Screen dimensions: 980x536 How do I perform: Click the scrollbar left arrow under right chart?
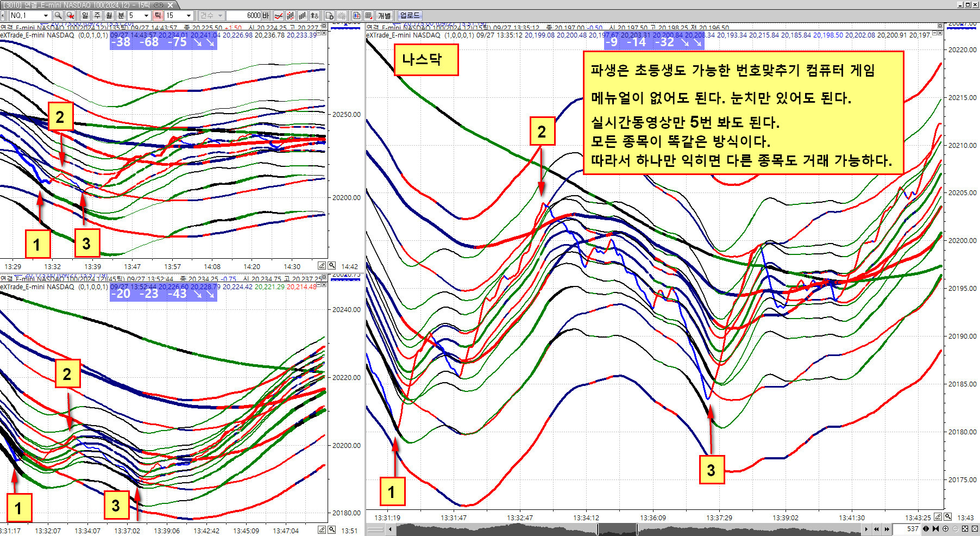point(390,529)
